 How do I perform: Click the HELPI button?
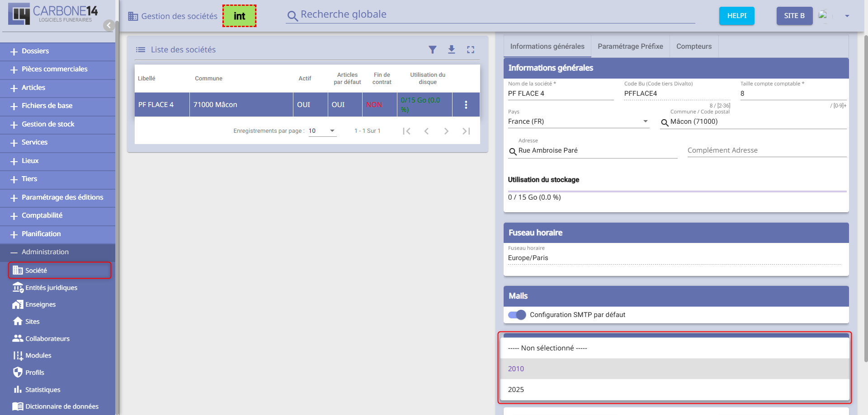tap(736, 16)
